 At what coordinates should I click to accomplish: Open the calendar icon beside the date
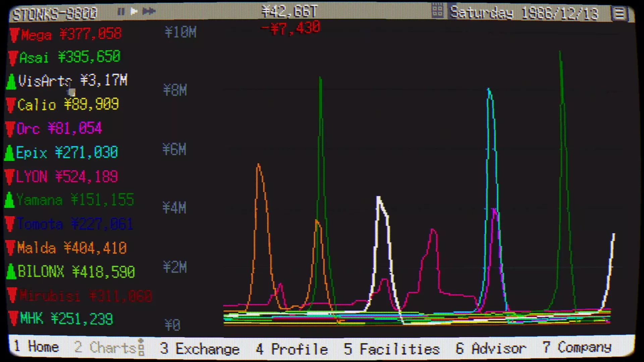tap(437, 11)
